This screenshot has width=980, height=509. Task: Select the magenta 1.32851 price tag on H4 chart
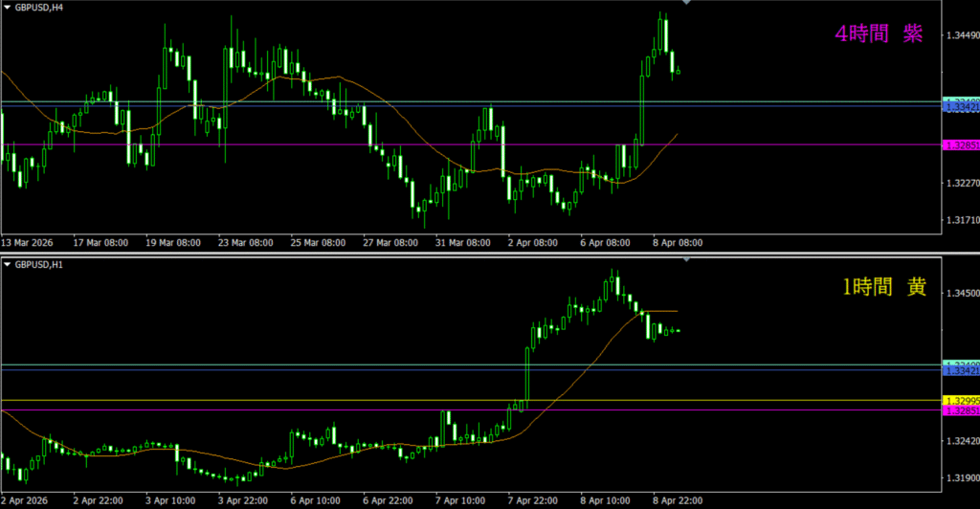[960, 145]
